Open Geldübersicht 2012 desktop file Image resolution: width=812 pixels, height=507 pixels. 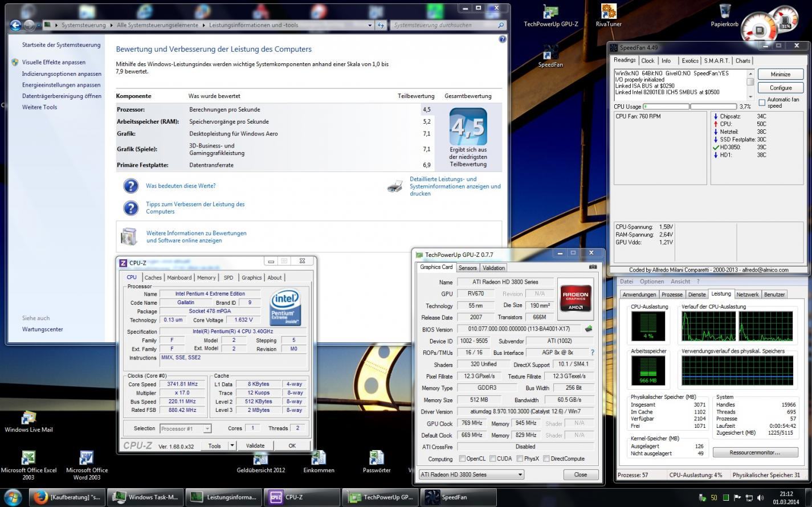(x=261, y=462)
